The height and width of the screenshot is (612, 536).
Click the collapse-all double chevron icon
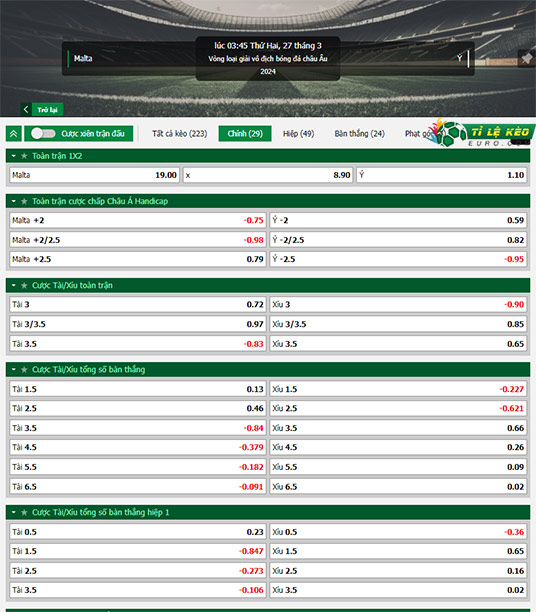pos(14,134)
